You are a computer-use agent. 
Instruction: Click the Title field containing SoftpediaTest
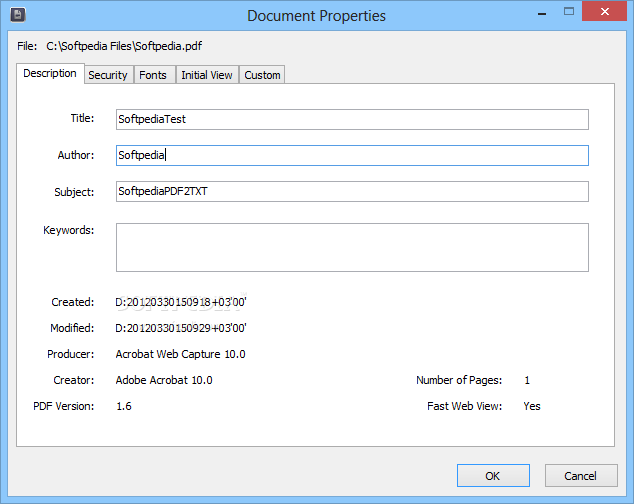(x=352, y=119)
